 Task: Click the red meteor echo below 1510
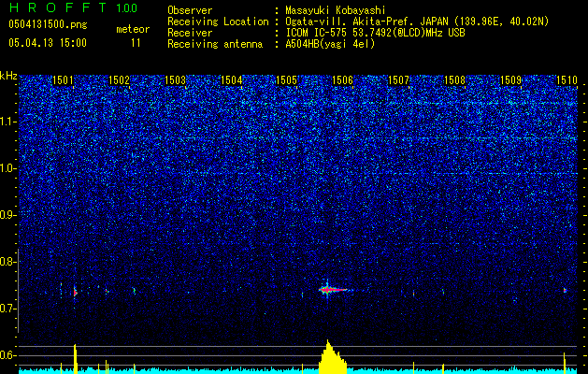click(565, 291)
